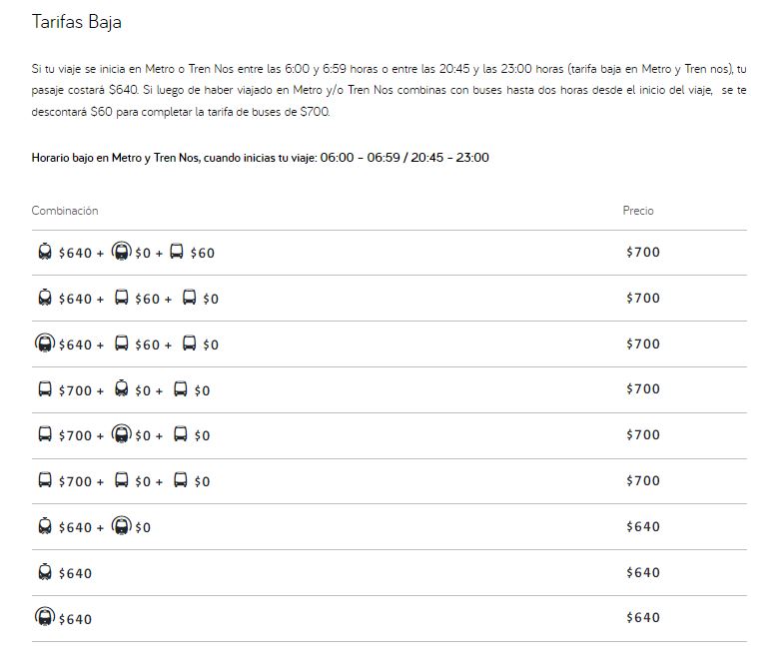The image size is (784, 672).
Task: Click the paragraph starting "Si tu viaje se inicia"
Action: point(390,90)
